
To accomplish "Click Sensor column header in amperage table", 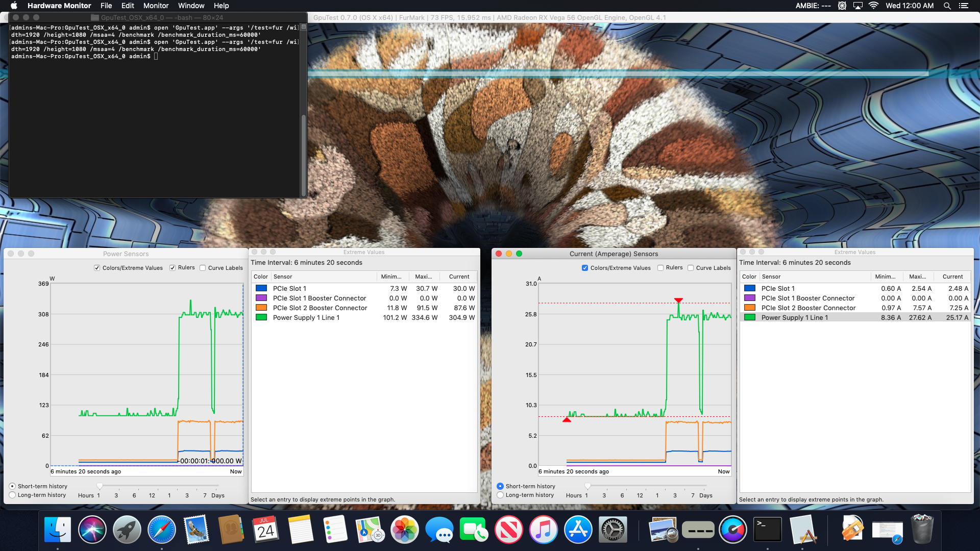I will (x=815, y=277).
